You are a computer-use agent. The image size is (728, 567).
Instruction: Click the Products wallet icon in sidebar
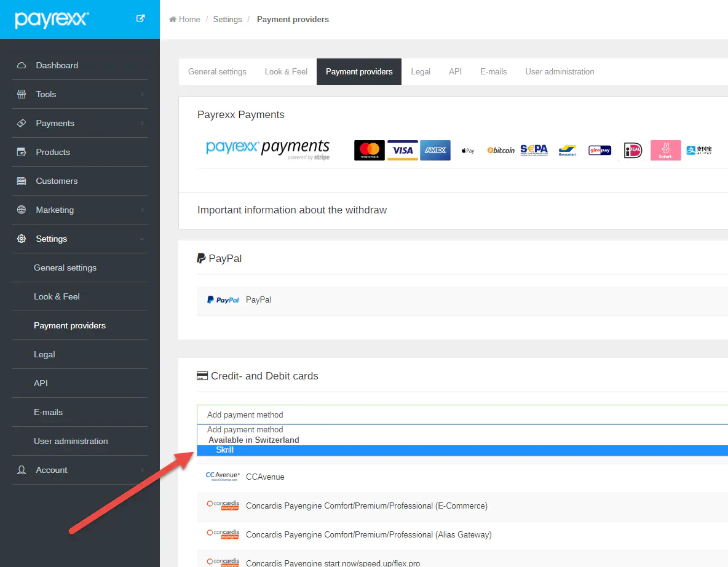22,152
